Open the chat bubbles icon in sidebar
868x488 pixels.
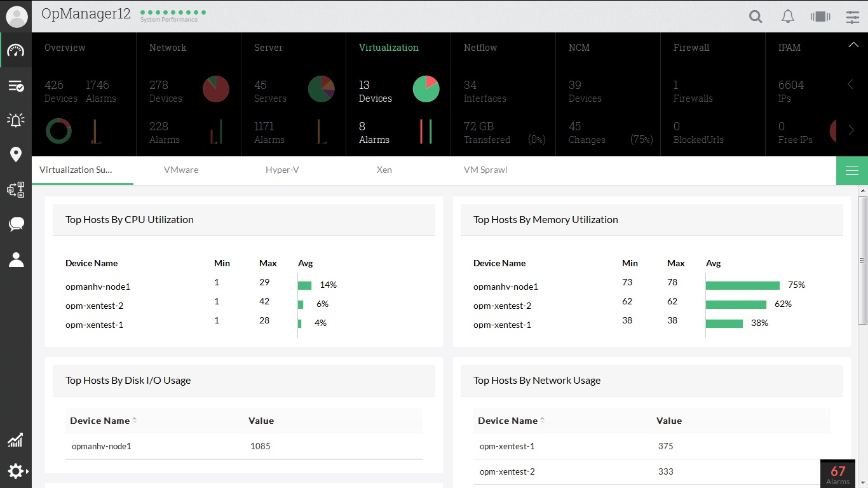16,224
